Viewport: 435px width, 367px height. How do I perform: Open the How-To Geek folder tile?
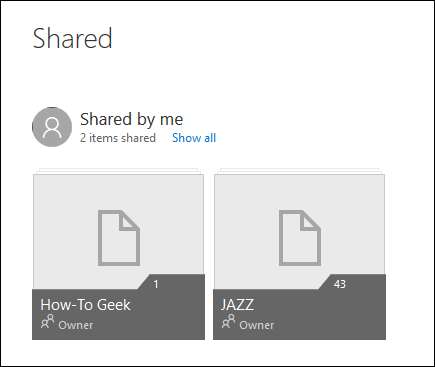coord(118,255)
